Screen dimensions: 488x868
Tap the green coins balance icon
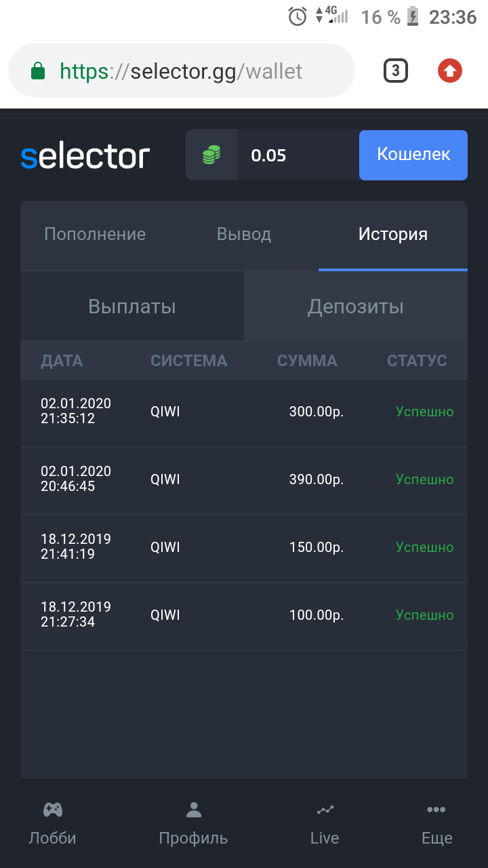coord(211,155)
